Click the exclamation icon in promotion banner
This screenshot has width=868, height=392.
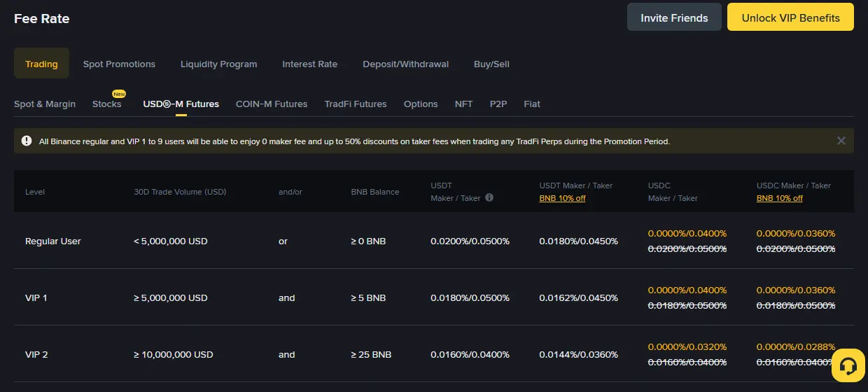tap(27, 141)
